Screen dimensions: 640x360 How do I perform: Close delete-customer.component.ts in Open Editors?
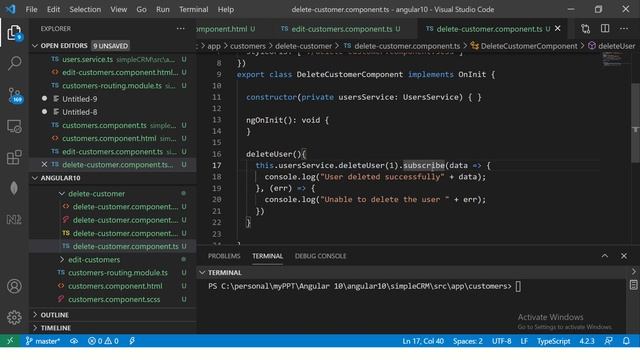44,164
